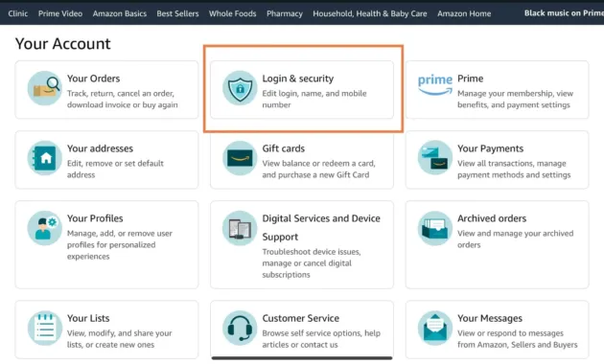604x364 pixels.
Task: Go to Prime Video in navigation
Action: coord(60,13)
